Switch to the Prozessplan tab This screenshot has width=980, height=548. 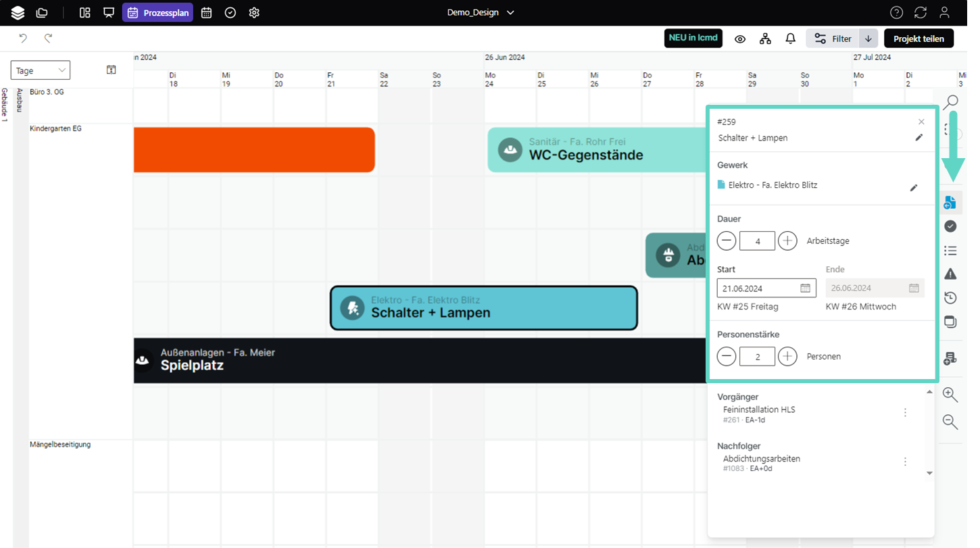point(157,13)
